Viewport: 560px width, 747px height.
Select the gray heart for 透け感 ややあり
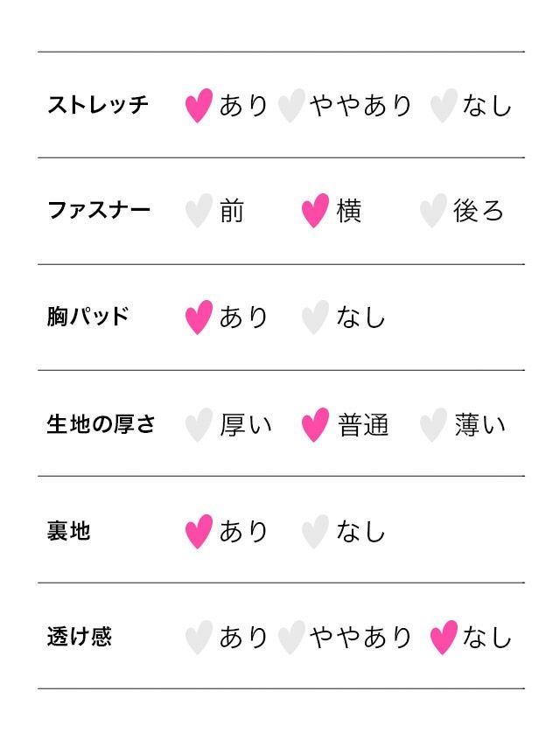[x=290, y=638]
